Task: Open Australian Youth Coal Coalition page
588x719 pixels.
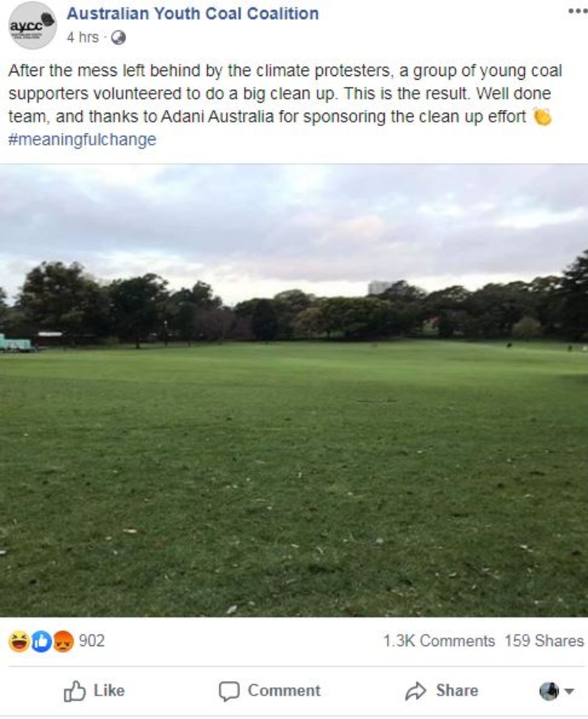Action: point(193,14)
